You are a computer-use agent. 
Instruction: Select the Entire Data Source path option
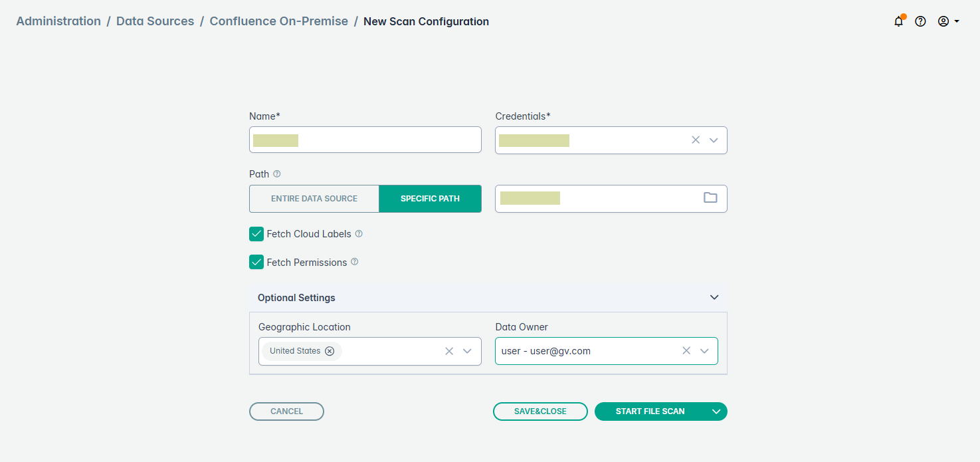tap(314, 199)
